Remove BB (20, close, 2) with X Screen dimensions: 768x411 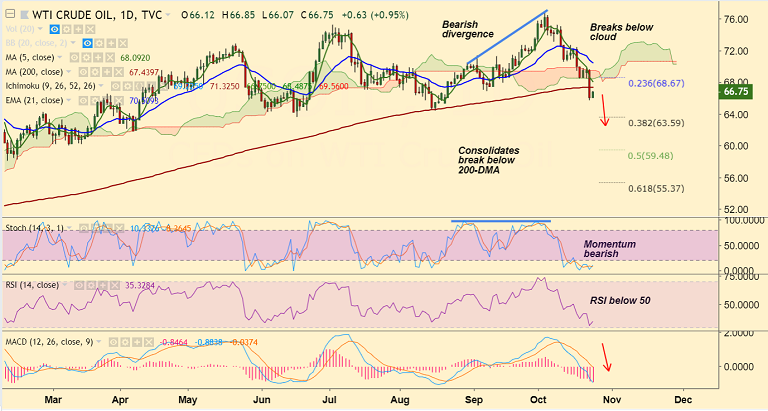[x=123, y=43]
